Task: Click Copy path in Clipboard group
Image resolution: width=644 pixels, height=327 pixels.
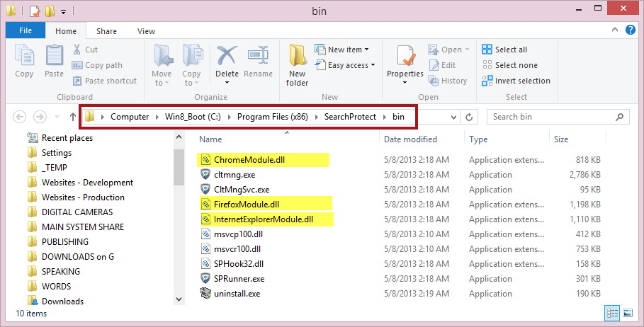Action: pyautogui.click(x=97, y=65)
